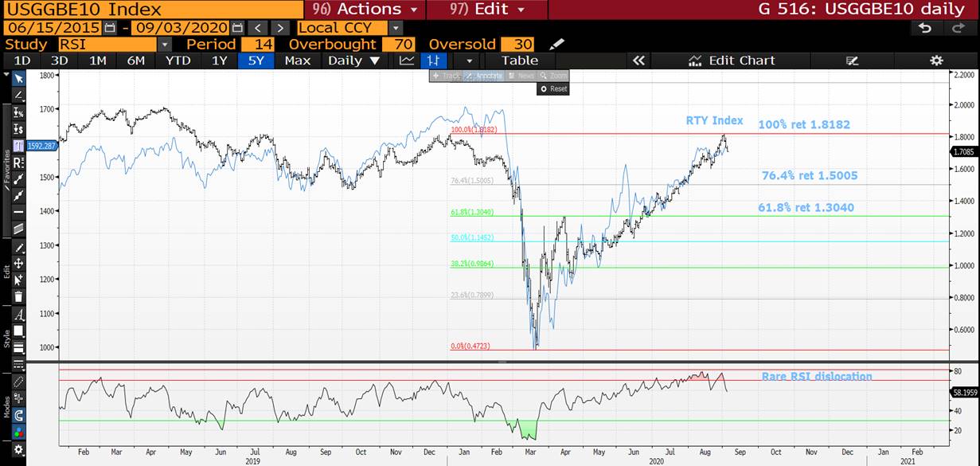Step date range backward with left arrow
Viewport: 980px width, 466px height.
tap(260, 28)
